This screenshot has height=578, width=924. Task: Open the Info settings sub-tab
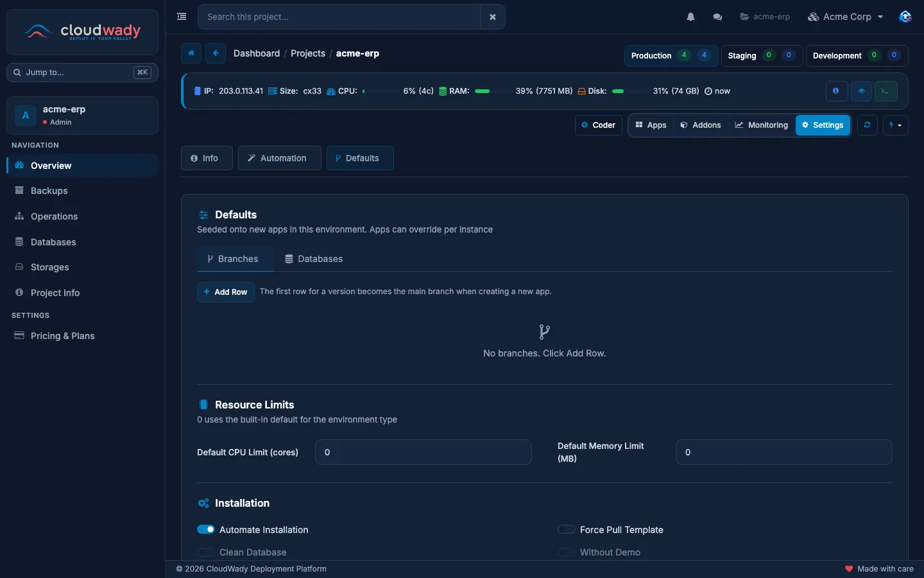tap(207, 158)
